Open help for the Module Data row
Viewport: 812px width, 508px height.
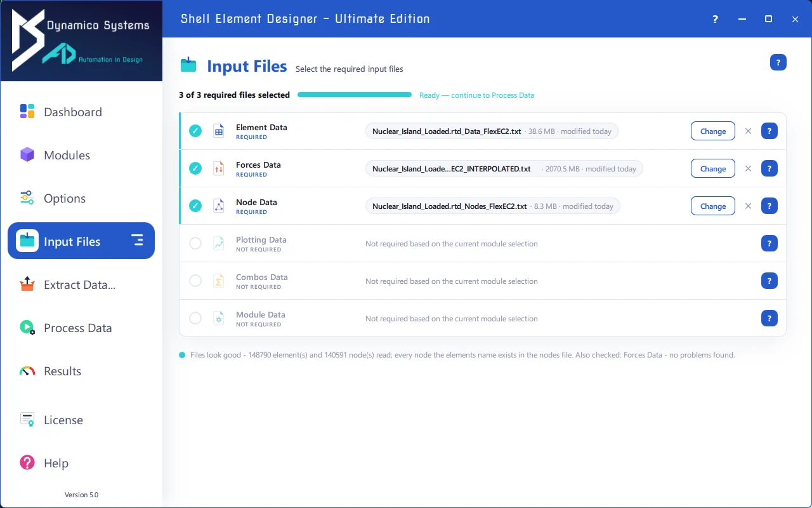(x=769, y=319)
